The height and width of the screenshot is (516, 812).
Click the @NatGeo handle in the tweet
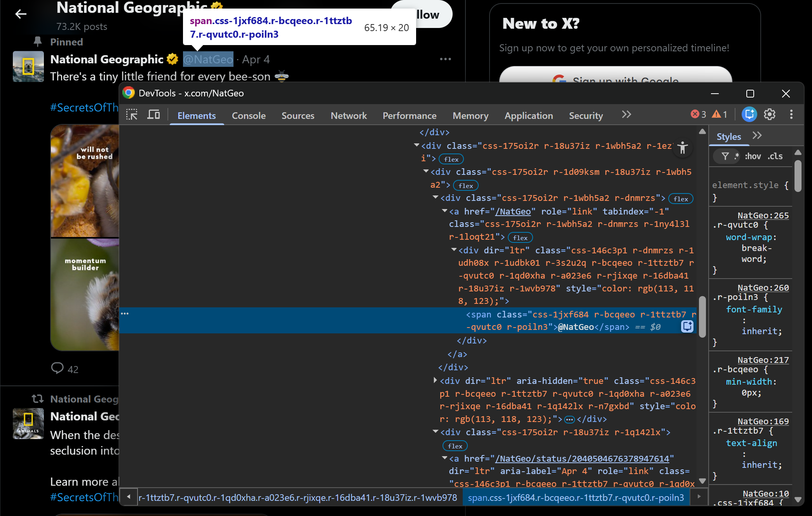click(x=208, y=59)
